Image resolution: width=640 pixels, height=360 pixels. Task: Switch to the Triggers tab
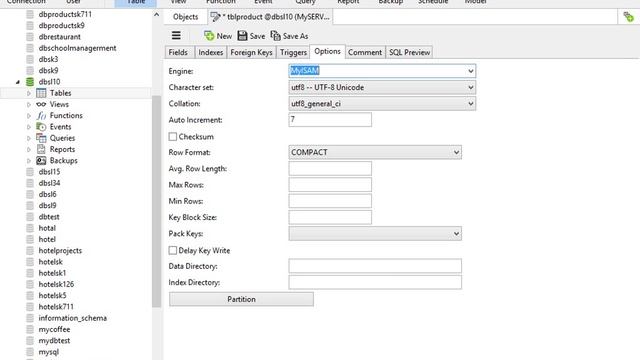(293, 52)
